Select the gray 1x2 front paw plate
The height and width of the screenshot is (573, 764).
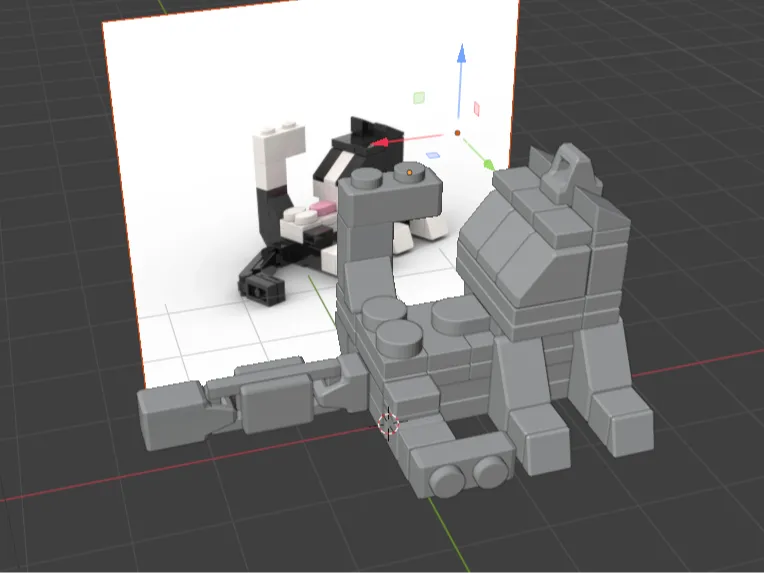tap(462, 465)
